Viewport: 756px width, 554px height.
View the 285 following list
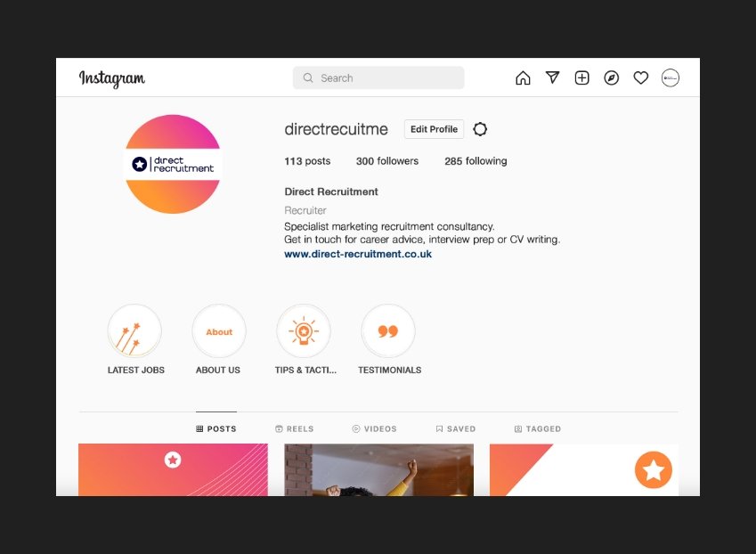coord(476,161)
